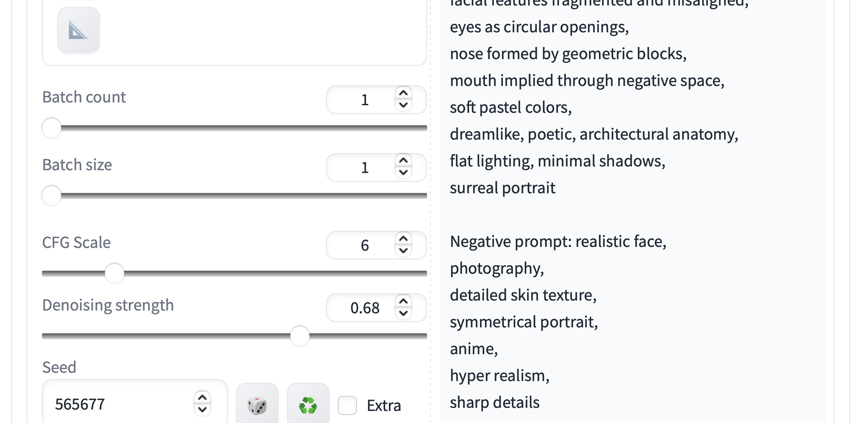
Task: Increase Batch size with up arrow
Action: pos(403,161)
